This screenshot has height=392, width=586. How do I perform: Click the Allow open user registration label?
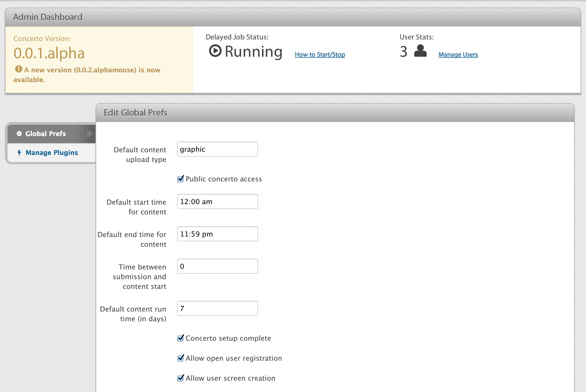234,358
